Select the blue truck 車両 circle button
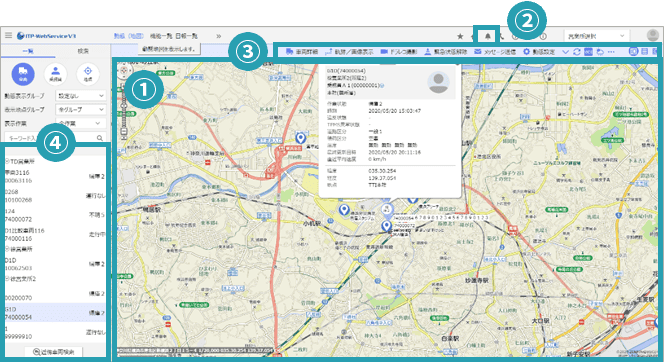 (23, 74)
